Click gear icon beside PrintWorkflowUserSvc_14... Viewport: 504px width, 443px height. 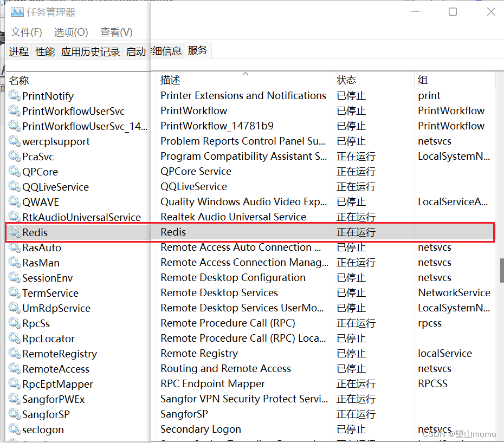pyautogui.click(x=15, y=126)
